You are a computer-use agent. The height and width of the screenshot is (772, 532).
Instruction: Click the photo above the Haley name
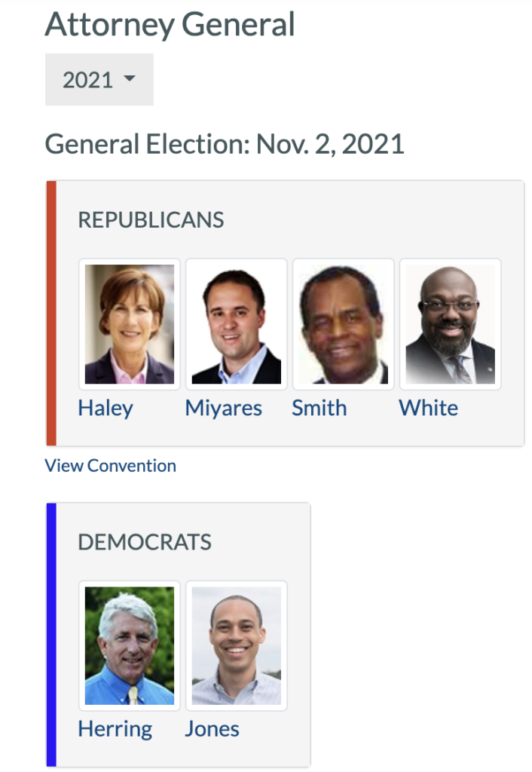130,324
